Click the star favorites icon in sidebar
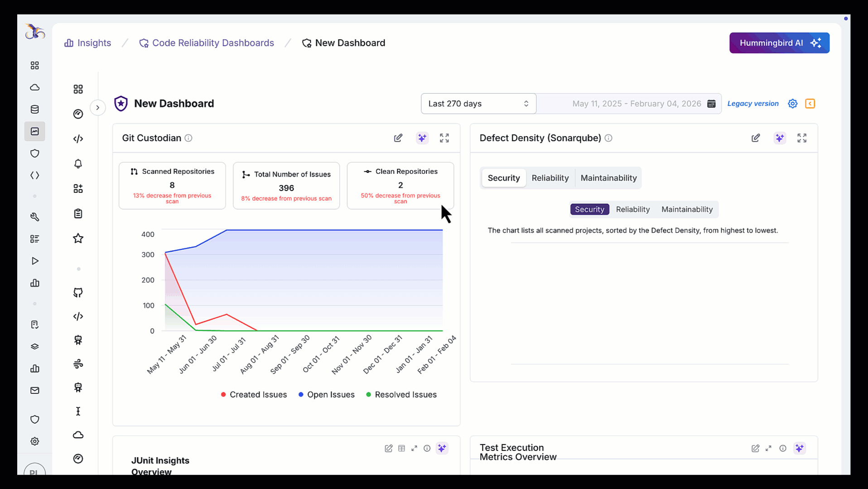Image resolution: width=868 pixels, height=489 pixels. [78, 239]
